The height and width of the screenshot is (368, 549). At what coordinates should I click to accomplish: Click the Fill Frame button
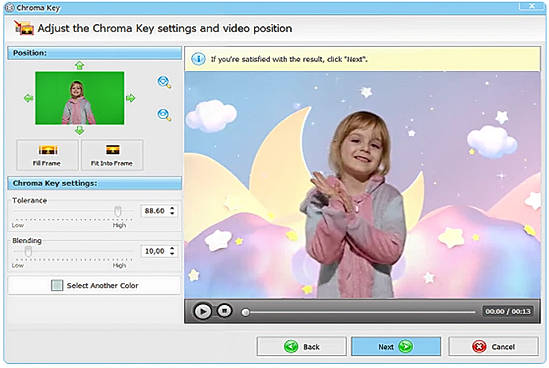pyautogui.click(x=47, y=155)
